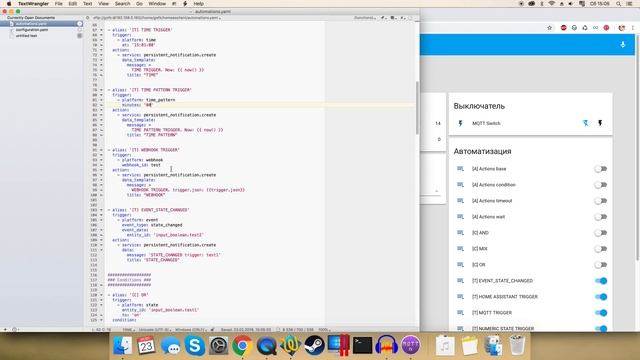Click the 'Автоматизация' card heading
Screen dimensions: 640x360
482,151
